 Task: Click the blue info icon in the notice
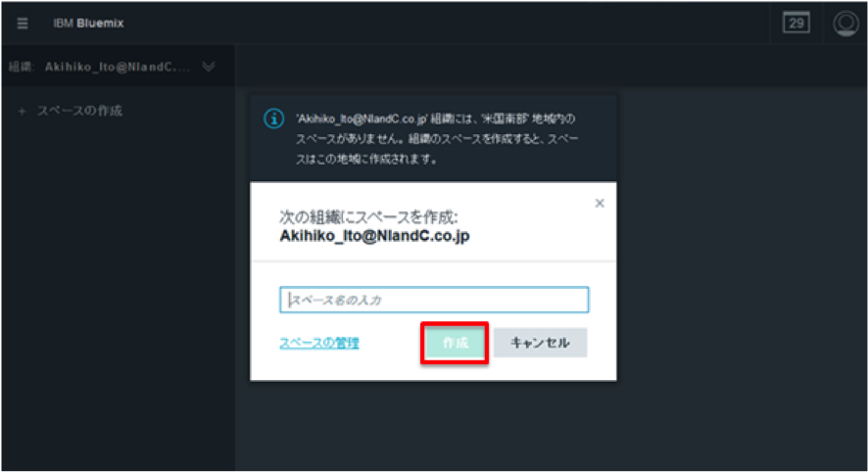(x=274, y=118)
